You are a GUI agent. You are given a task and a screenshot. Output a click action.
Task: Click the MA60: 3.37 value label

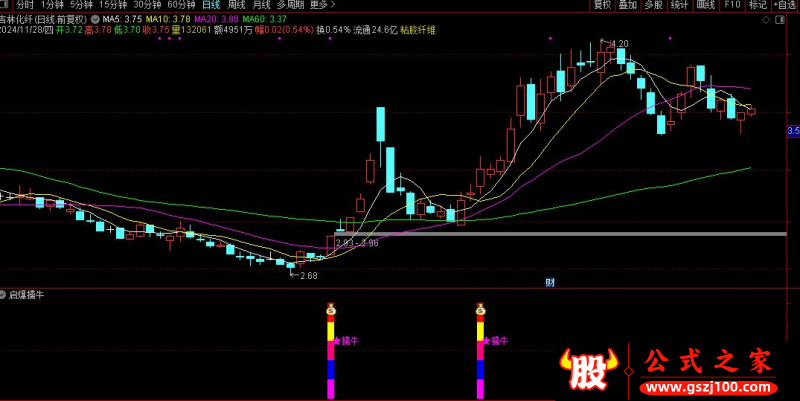click(264, 19)
